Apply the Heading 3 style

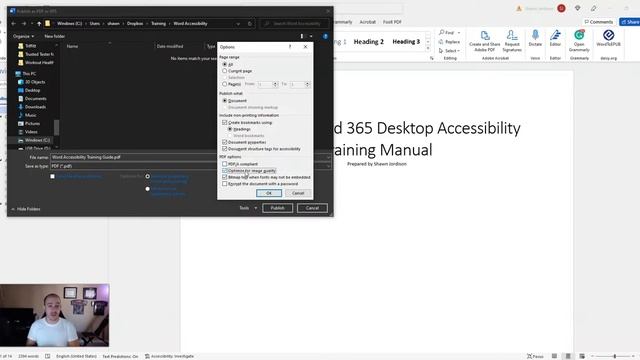pyautogui.click(x=406, y=42)
